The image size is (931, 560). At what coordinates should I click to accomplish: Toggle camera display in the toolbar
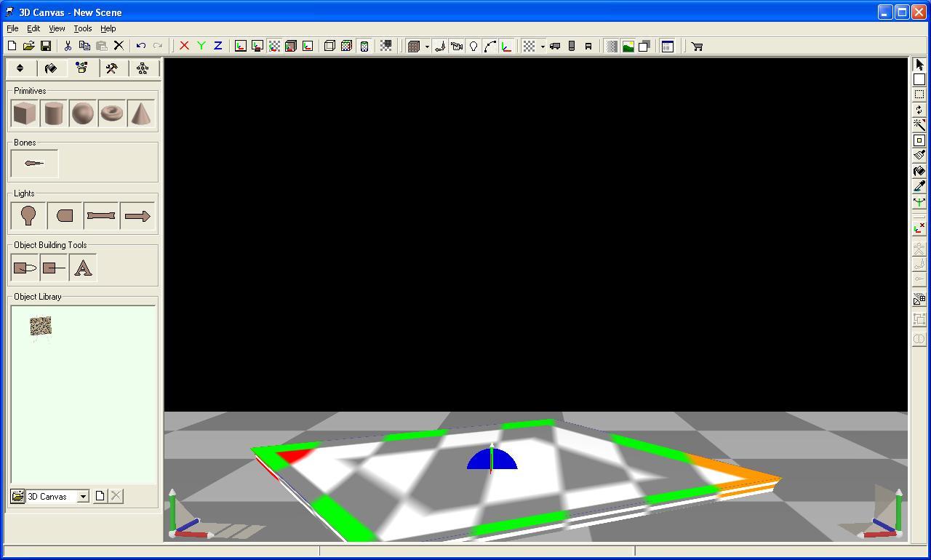click(457, 47)
